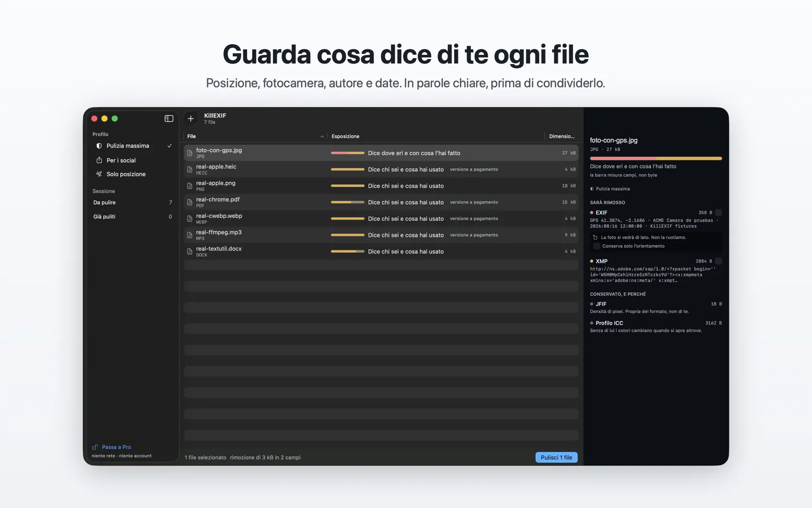Click the lock icon next to Passa a Pro

point(95,447)
